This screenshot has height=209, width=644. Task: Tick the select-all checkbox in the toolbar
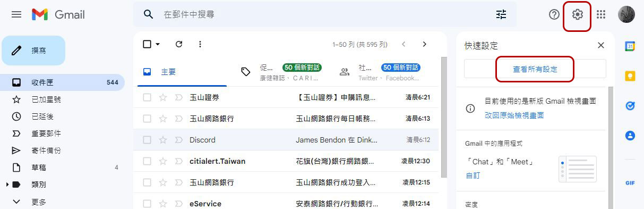click(147, 44)
